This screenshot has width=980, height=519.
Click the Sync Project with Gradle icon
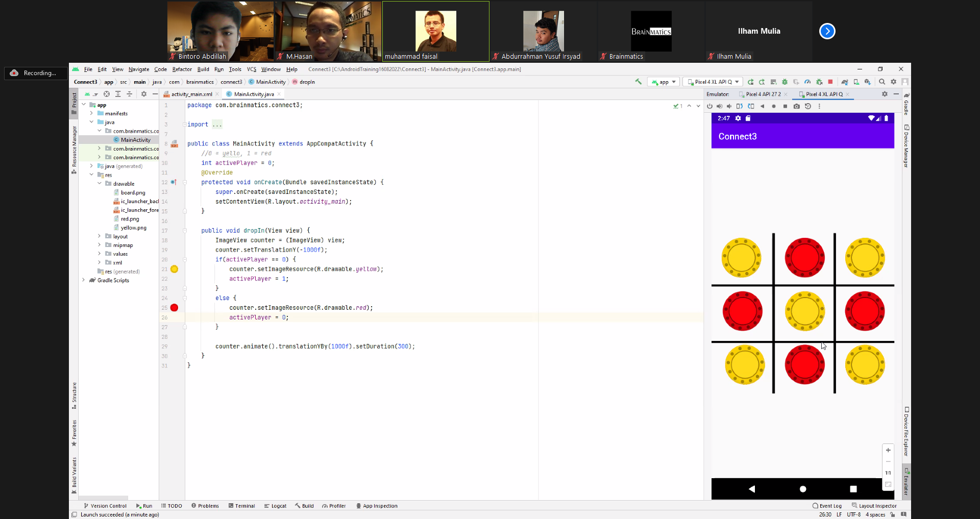pyautogui.click(x=845, y=82)
